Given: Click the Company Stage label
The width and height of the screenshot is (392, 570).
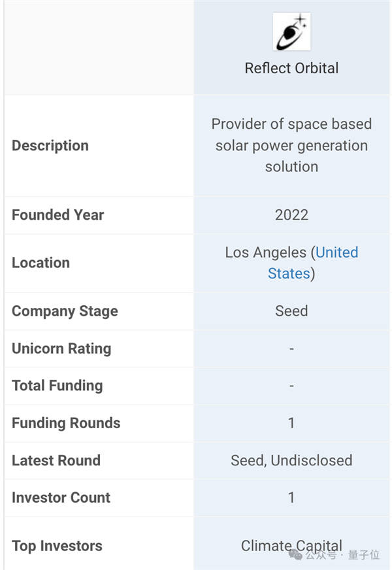Looking at the screenshot, I should coord(65,311).
